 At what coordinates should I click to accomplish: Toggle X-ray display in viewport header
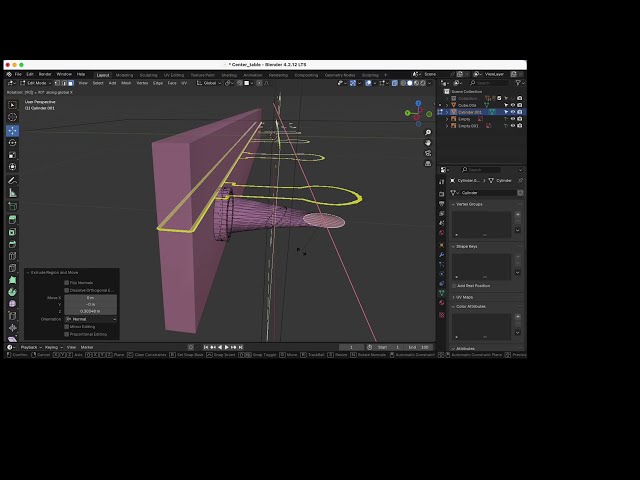pos(395,83)
